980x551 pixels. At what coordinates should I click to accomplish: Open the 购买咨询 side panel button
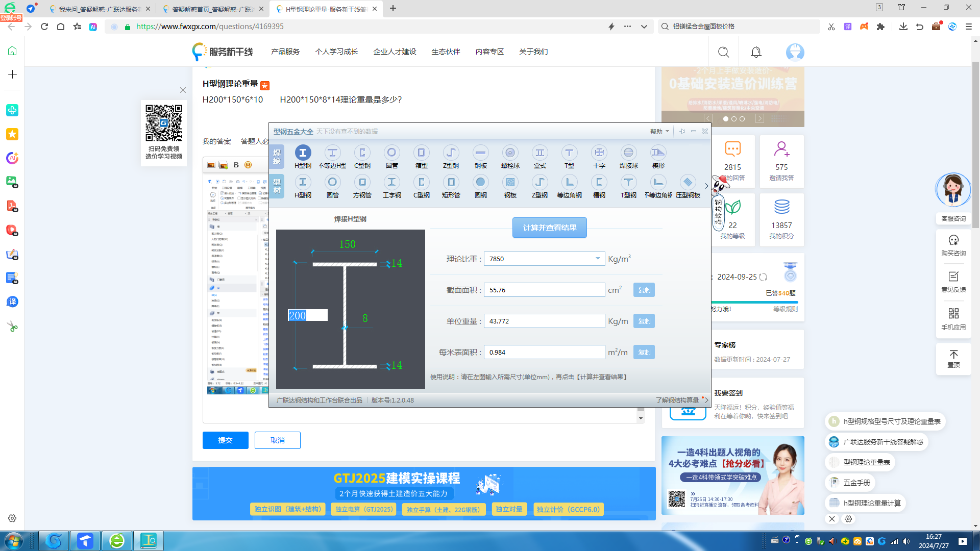953,245
